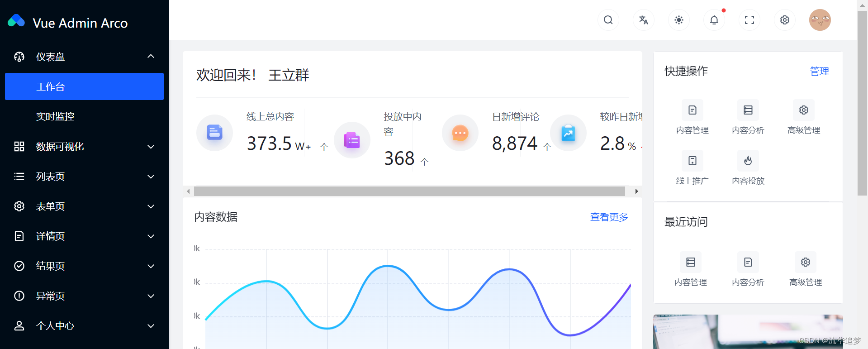Click the blue 线上总内容 stat icon
The width and height of the screenshot is (868, 349).
click(214, 133)
